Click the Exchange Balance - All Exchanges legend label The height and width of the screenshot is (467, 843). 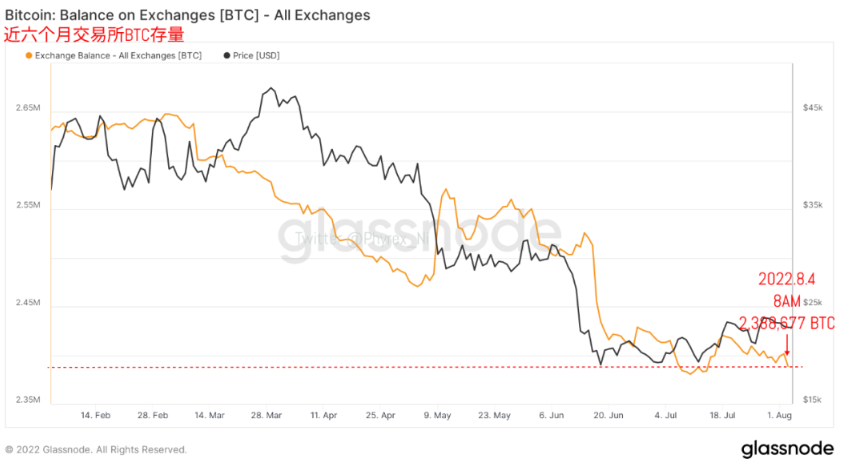coord(118,55)
